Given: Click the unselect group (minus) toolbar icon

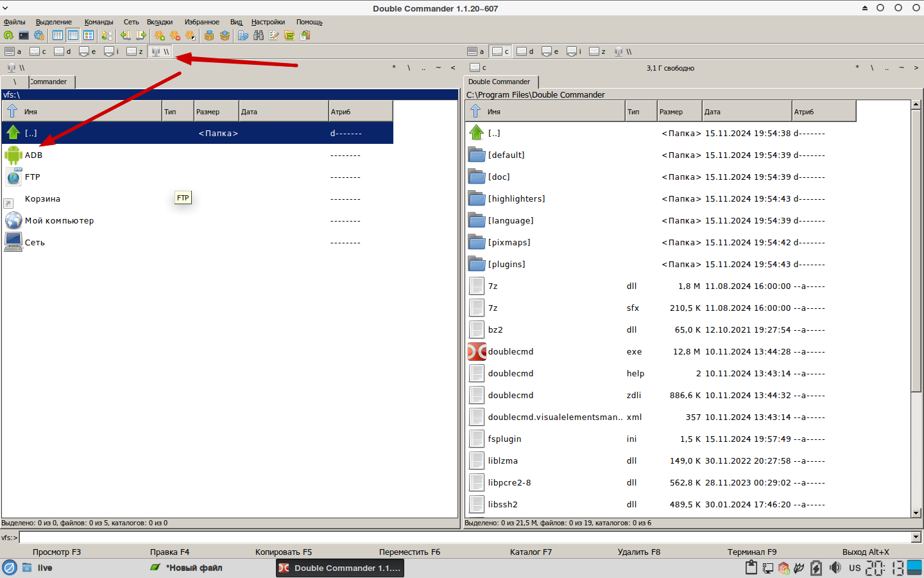Looking at the screenshot, I should point(175,35).
